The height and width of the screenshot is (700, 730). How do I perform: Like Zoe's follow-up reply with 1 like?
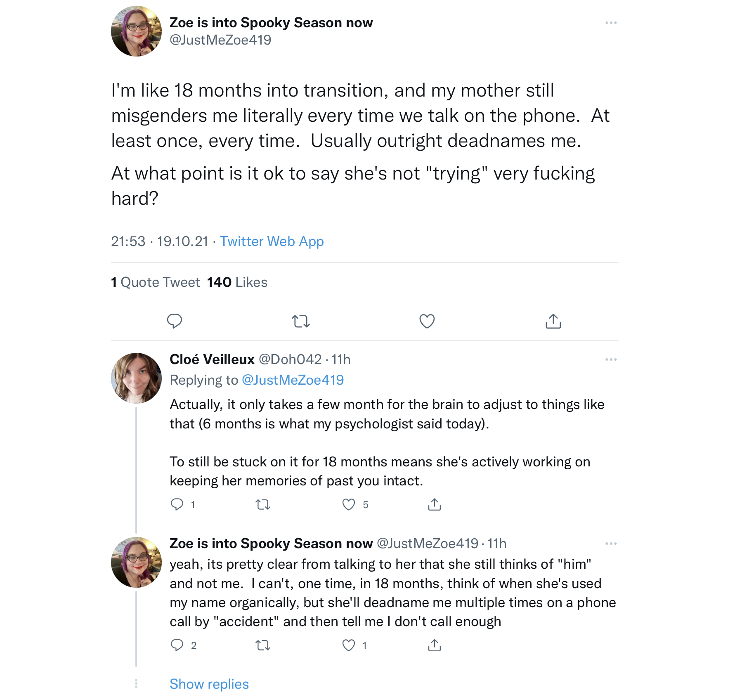[349, 645]
